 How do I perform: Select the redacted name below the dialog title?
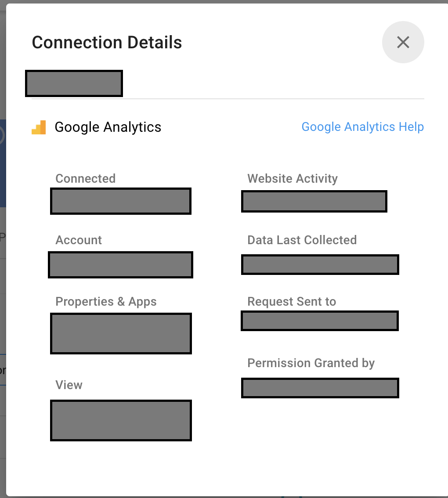pos(74,83)
